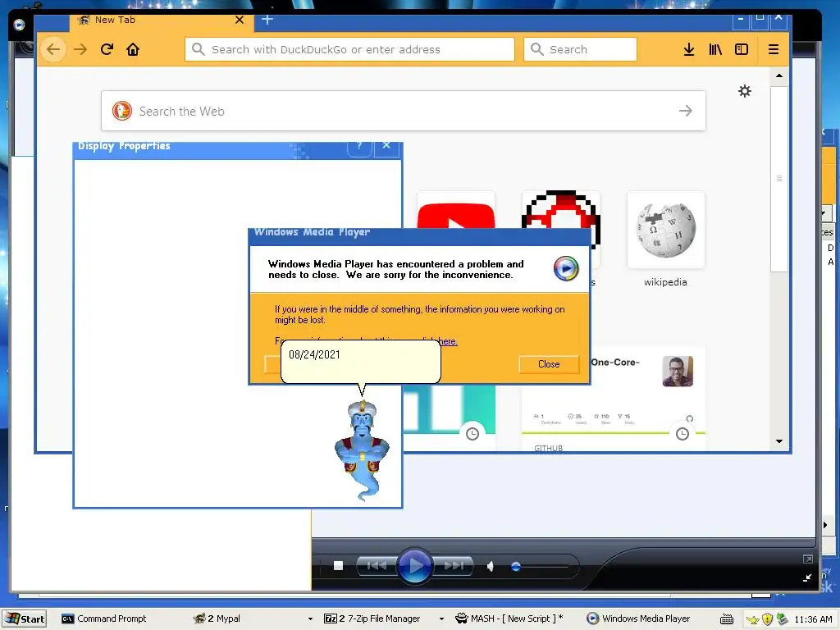Click the DuckDuckGo address bar
840x630 pixels.
coord(349,49)
